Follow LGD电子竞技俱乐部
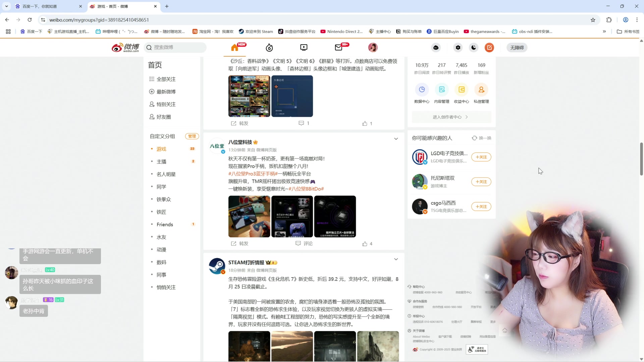Viewport: 644px width, 362px height. point(481,157)
